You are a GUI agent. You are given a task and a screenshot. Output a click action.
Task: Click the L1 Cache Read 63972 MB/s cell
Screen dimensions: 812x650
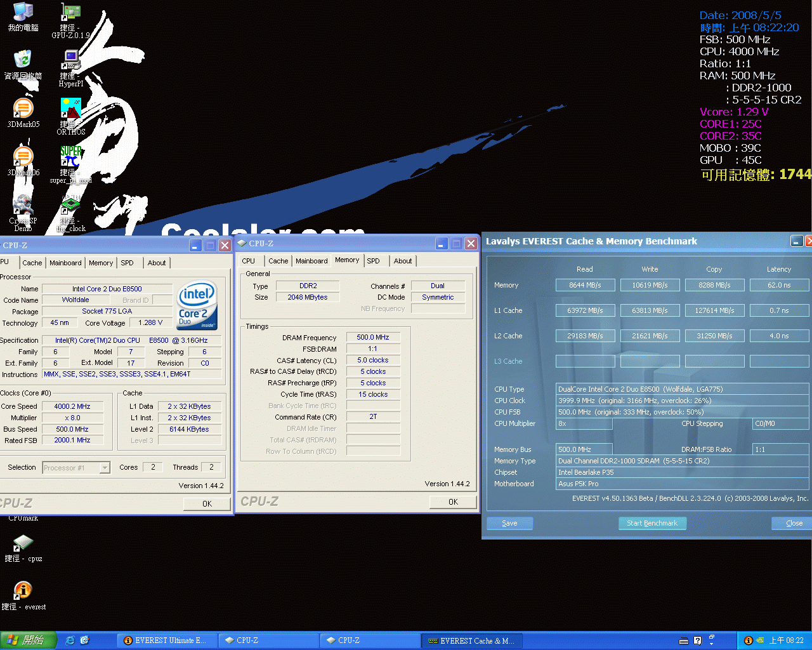pyautogui.click(x=585, y=310)
